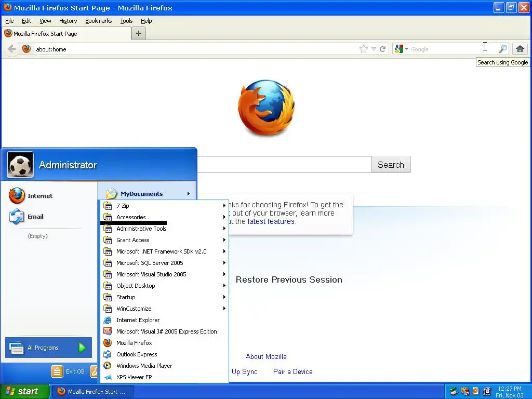This screenshot has height=399, width=532.
Task: Open the History menu
Action: 68,21
